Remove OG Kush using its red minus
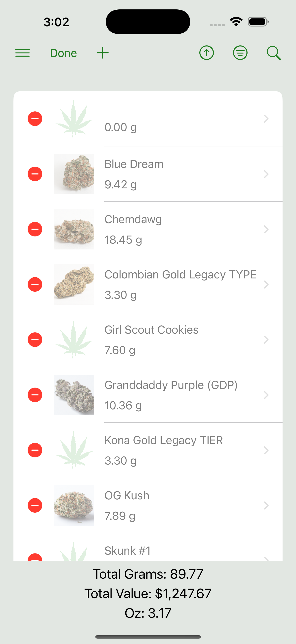Image resolution: width=296 pixels, height=644 pixels. (x=35, y=505)
